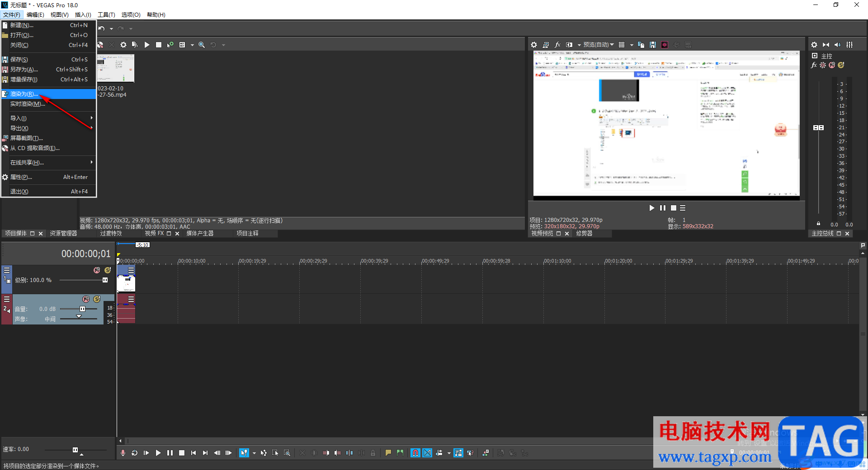Toggle Split Screen View in the preview toolbar
The height and width of the screenshot is (470, 868).
coord(569,45)
